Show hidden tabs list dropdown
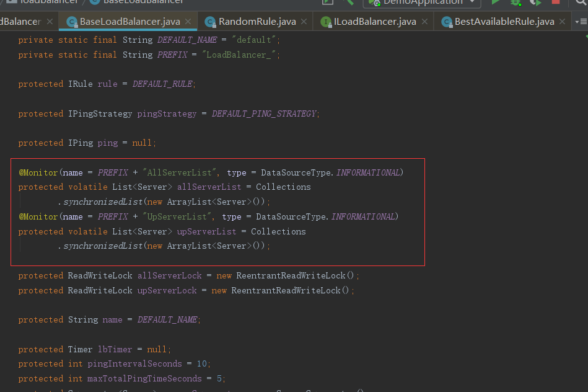Image resolution: width=588 pixels, height=392 pixels. pos(581,22)
